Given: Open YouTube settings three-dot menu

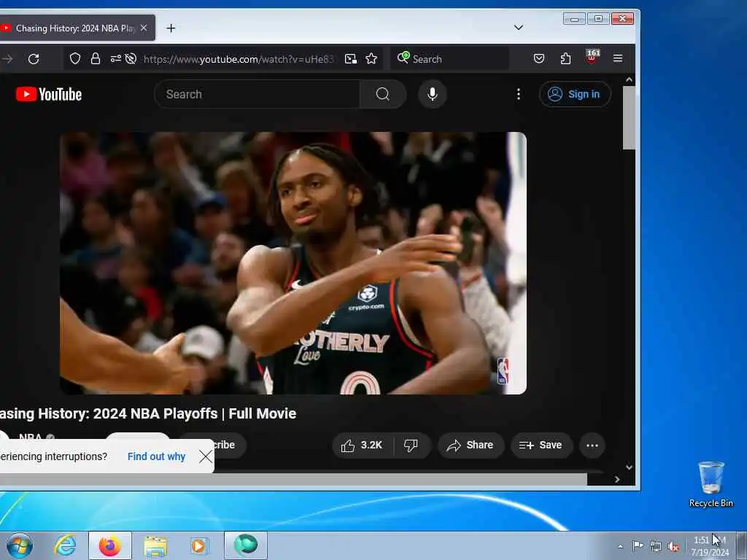Looking at the screenshot, I should click(519, 94).
